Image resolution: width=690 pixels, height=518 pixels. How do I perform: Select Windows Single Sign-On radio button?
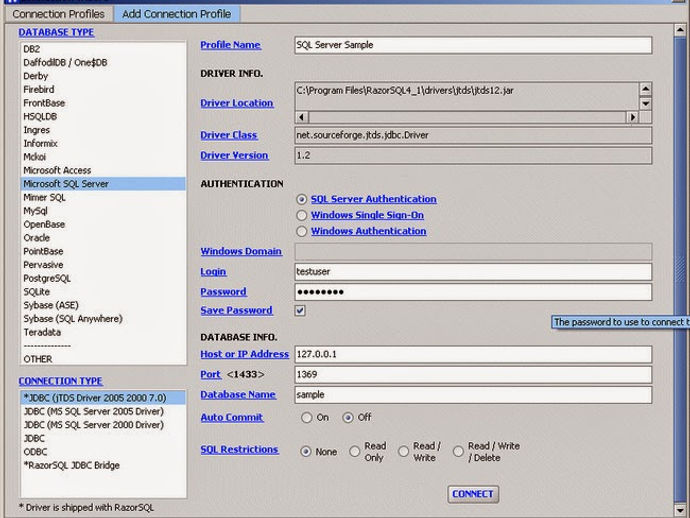click(x=301, y=215)
